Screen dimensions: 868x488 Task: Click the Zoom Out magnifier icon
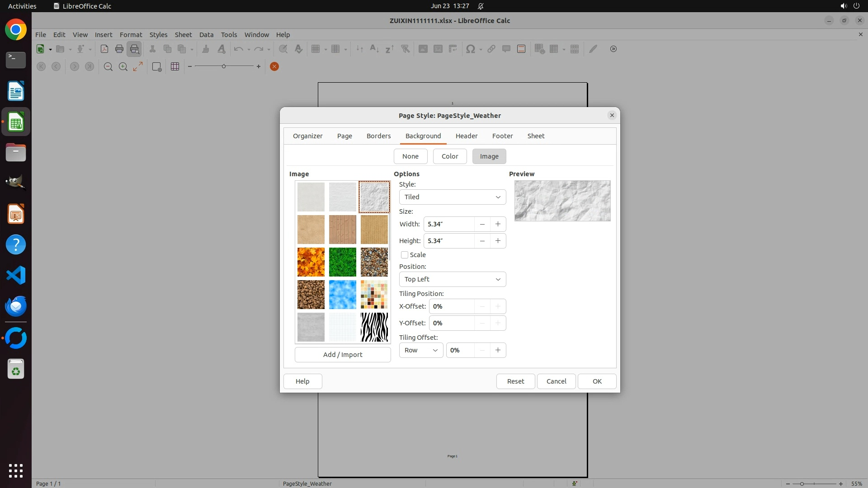[108, 67]
